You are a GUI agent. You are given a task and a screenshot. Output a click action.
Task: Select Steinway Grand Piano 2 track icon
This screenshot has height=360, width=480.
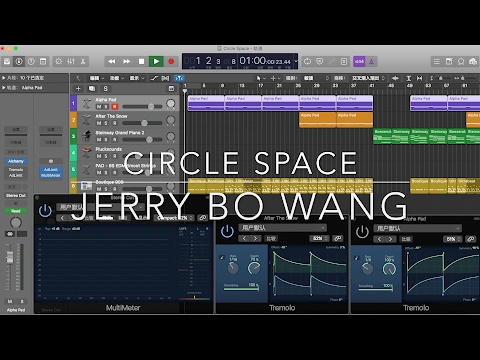coord(86,136)
